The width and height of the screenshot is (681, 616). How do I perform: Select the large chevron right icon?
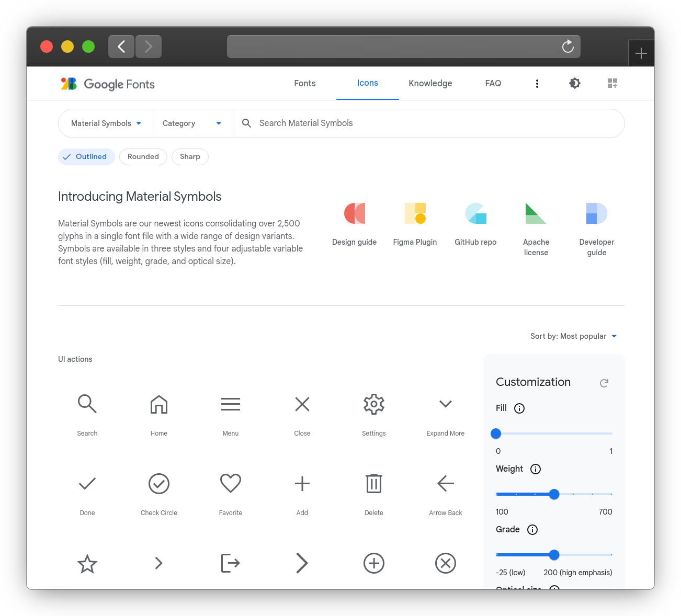(x=302, y=563)
